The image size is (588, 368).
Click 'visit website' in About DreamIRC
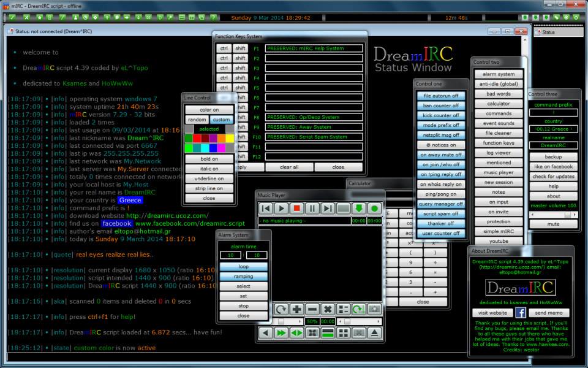(492, 313)
